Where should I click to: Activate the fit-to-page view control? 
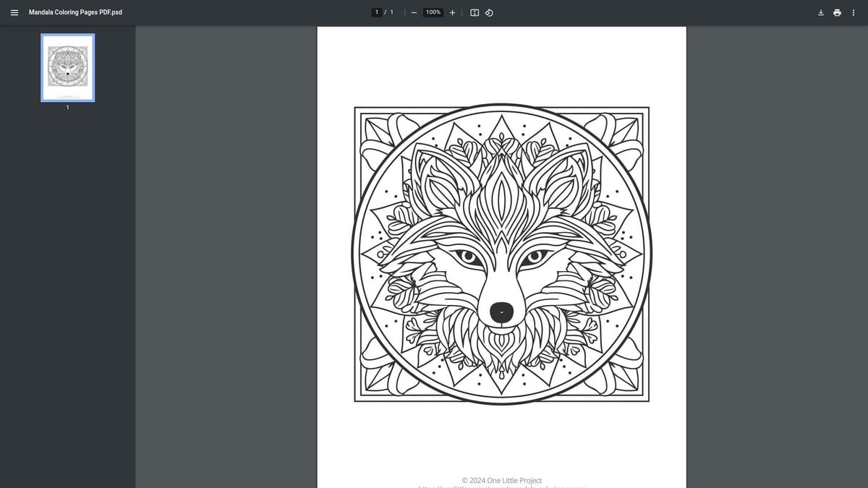coord(474,12)
